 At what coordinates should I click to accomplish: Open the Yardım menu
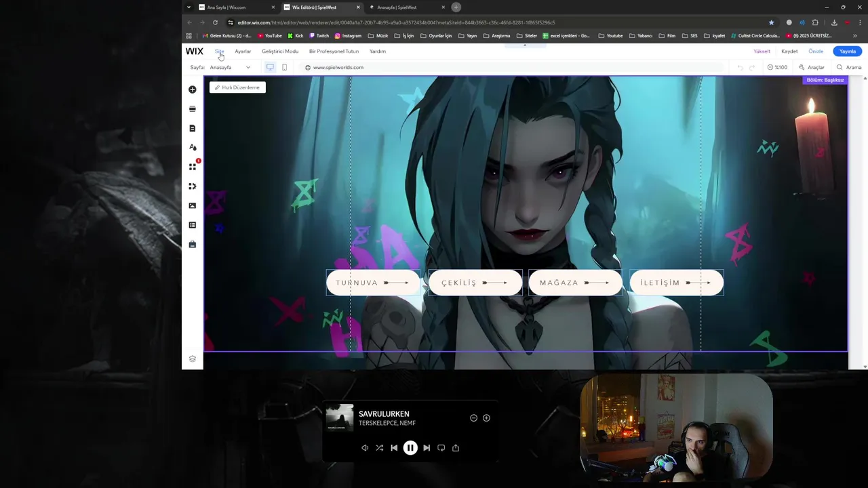(378, 52)
